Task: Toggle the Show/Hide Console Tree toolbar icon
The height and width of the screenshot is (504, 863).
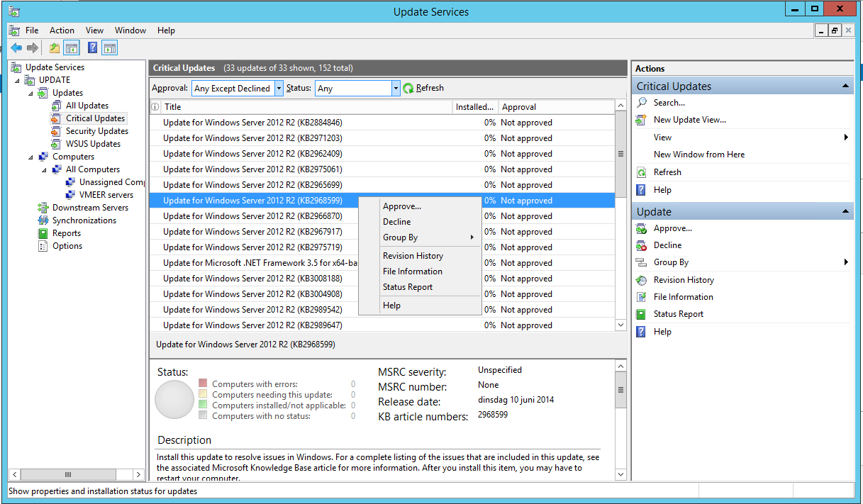Action: [x=71, y=48]
